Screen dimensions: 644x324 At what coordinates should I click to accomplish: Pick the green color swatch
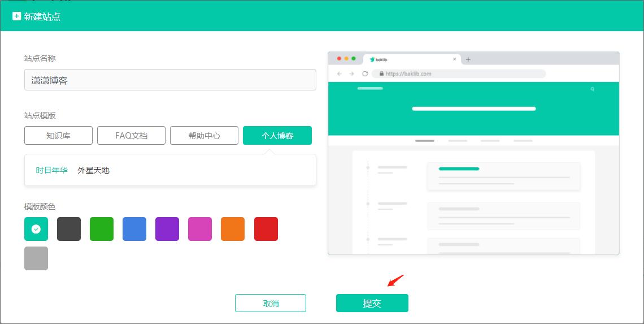pos(102,229)
